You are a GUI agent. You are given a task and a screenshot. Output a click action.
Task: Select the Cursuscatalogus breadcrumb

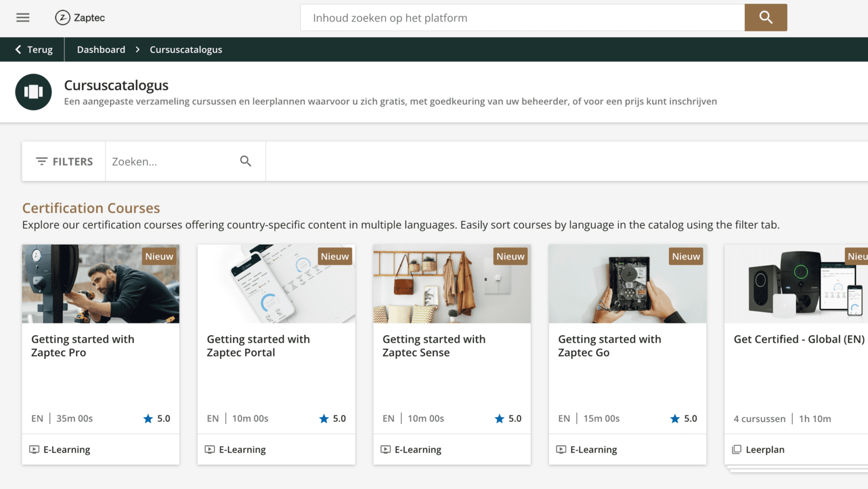tap(186, 49)
